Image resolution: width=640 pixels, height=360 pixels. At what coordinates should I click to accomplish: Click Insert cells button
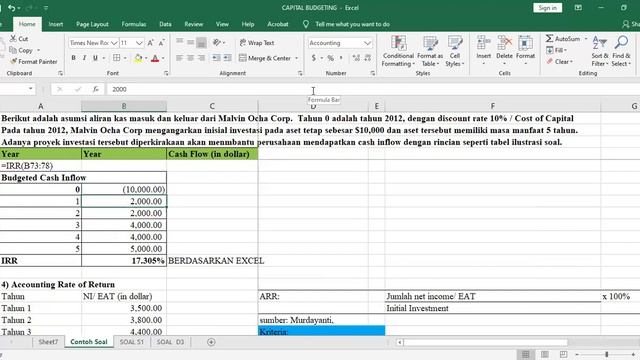coord(484,51)
